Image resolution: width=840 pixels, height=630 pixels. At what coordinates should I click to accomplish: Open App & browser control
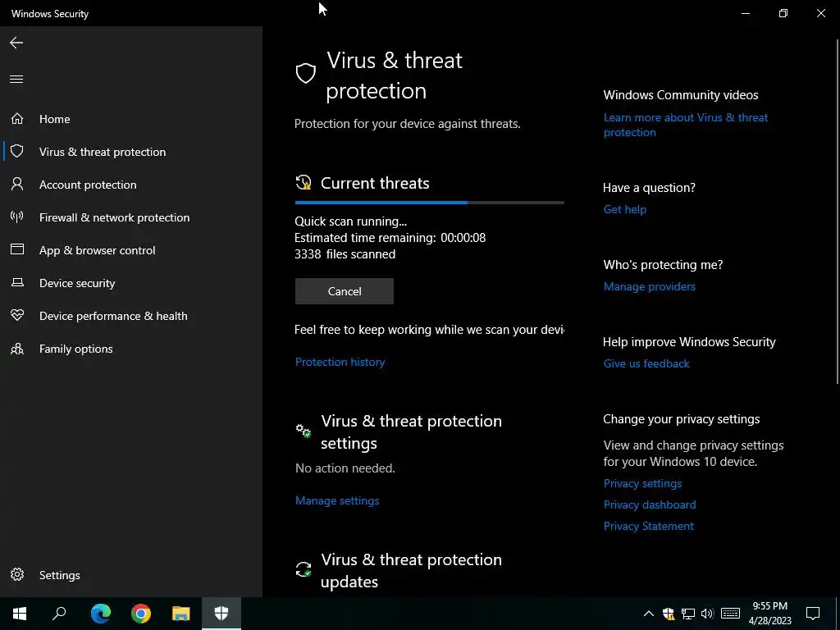(x=131, y=250)
